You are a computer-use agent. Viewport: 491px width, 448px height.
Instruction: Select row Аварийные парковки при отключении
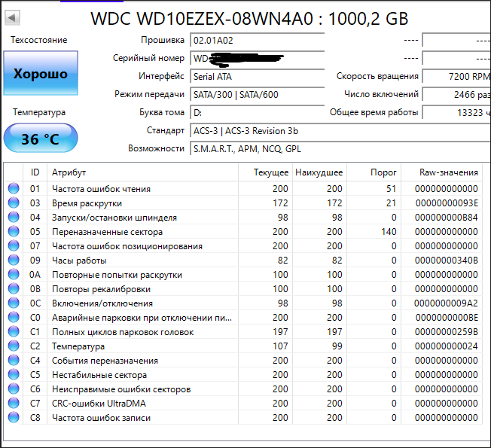tap(243, 318)
